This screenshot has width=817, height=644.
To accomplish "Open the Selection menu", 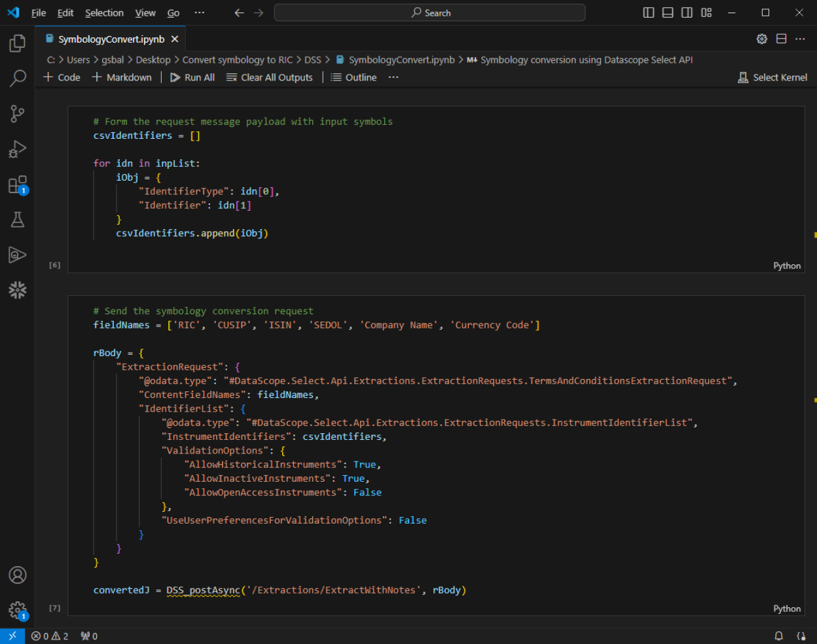I will coord(104,12).
